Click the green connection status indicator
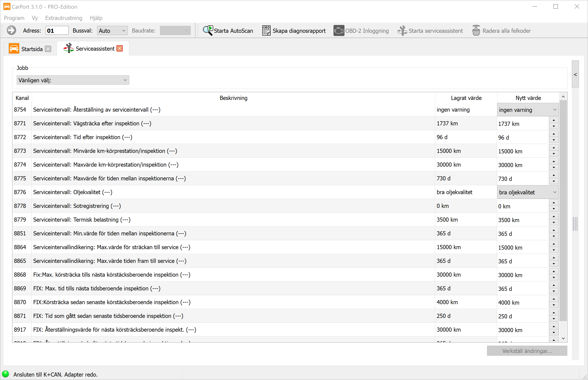This screenshot has height=380, width=588. (x=6, y=374)
